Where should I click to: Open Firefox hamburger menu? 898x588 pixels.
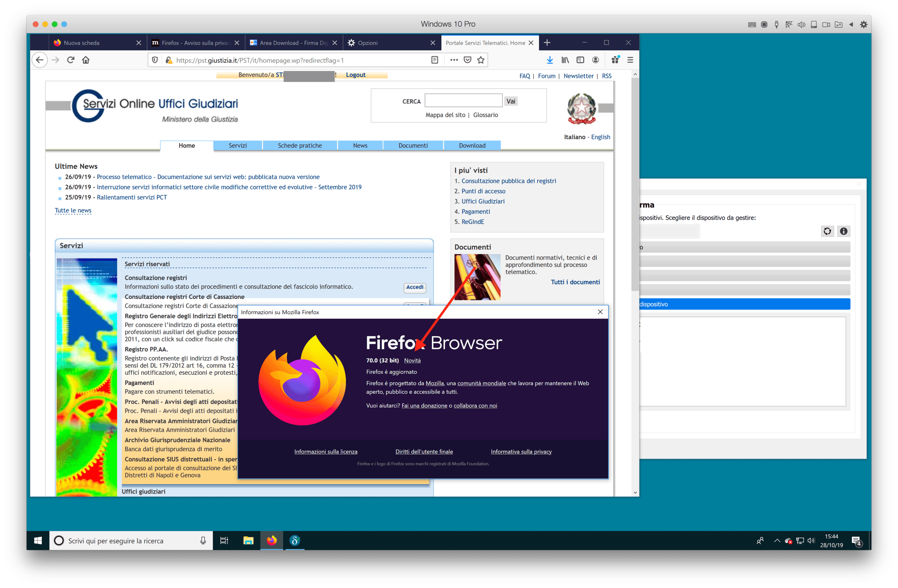(x=630, y=60)
